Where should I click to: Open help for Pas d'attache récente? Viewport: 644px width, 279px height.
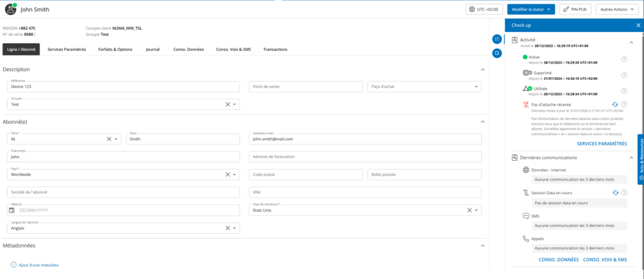click(x=624, y=104)
